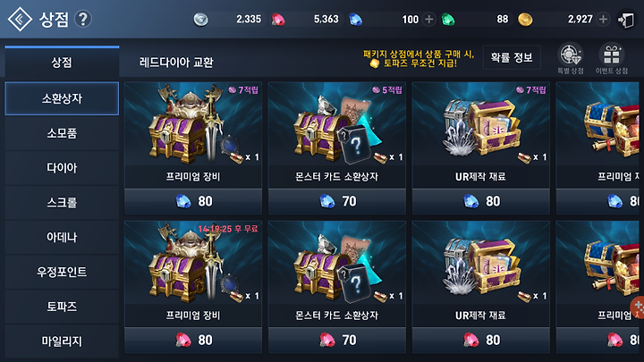Select the 스크롤 category

click(x=62, y=202)
